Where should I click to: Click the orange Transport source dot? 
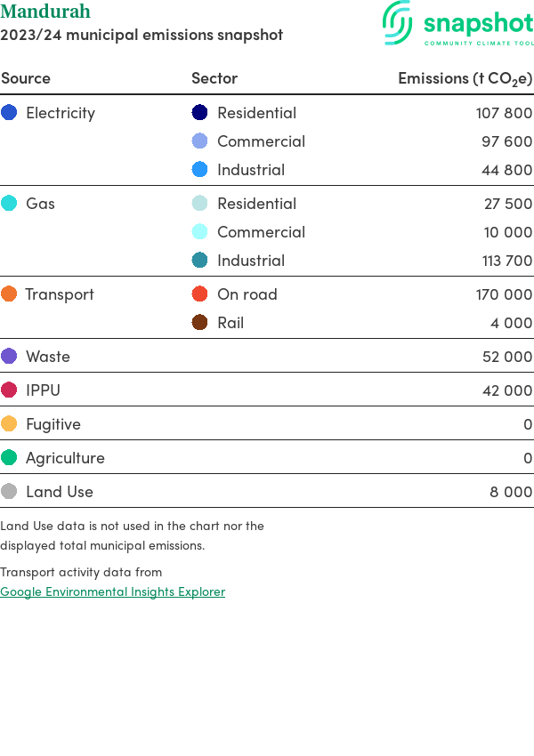(9, 294)
